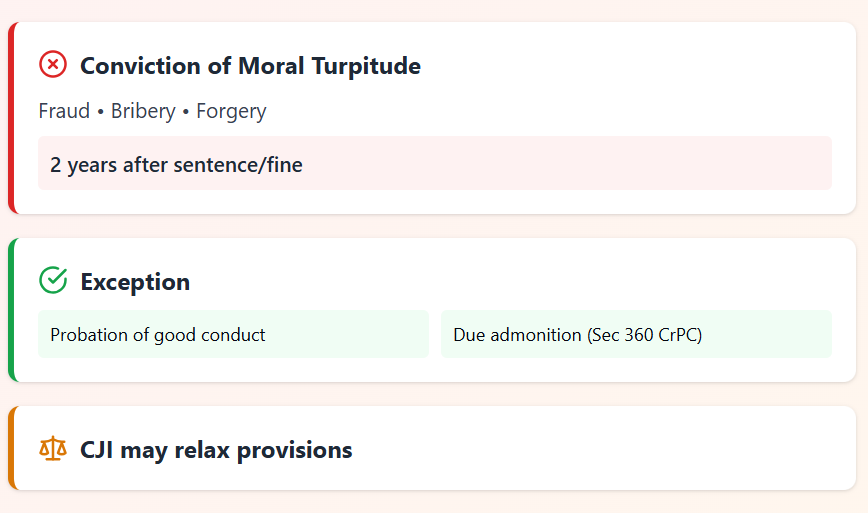Click the orange left border of CJI card
The height and width of the screenshot is (513, 868).
[12, 448]
